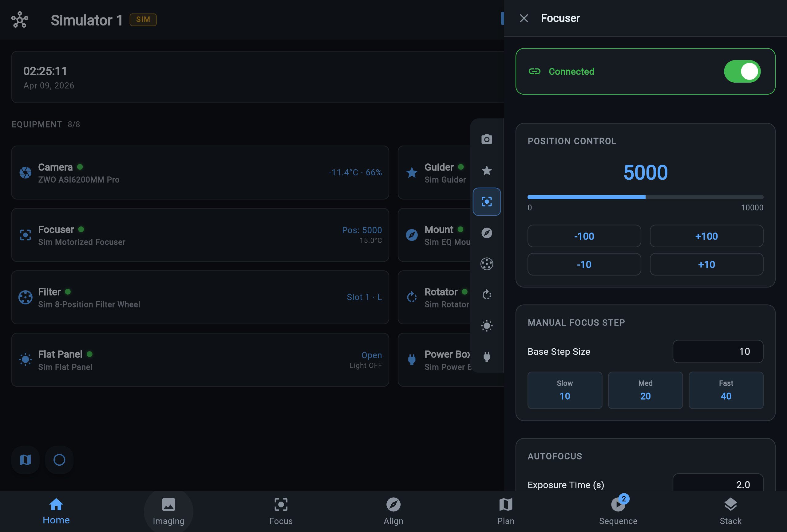Move focuser by -10 steps
Viewport: 787px width, 532px height.
[584, 264]
